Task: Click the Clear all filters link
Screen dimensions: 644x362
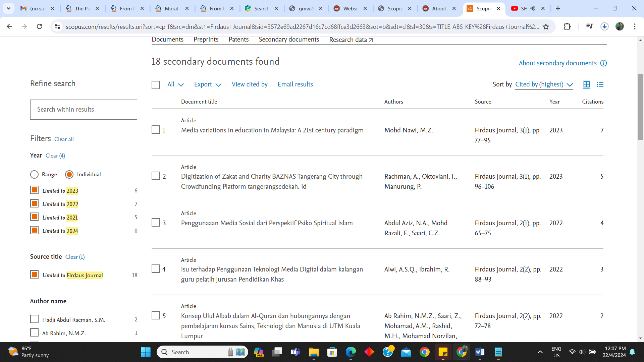Action: [64, 139]
